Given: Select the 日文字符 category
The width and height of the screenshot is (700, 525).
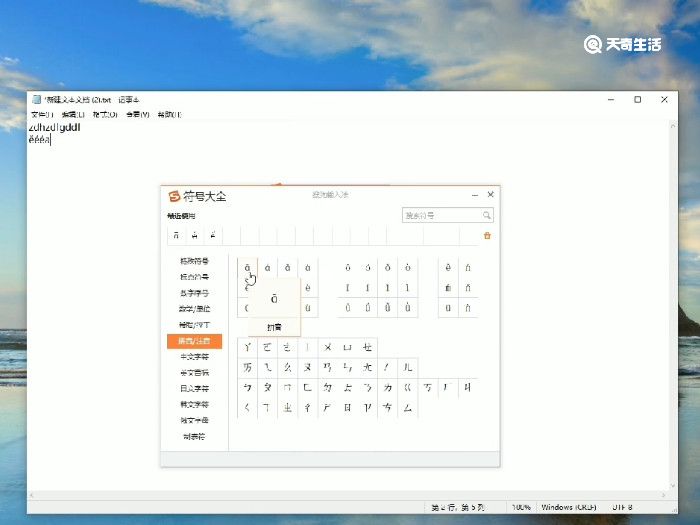Looking at the screenshot, I should 194,388.
